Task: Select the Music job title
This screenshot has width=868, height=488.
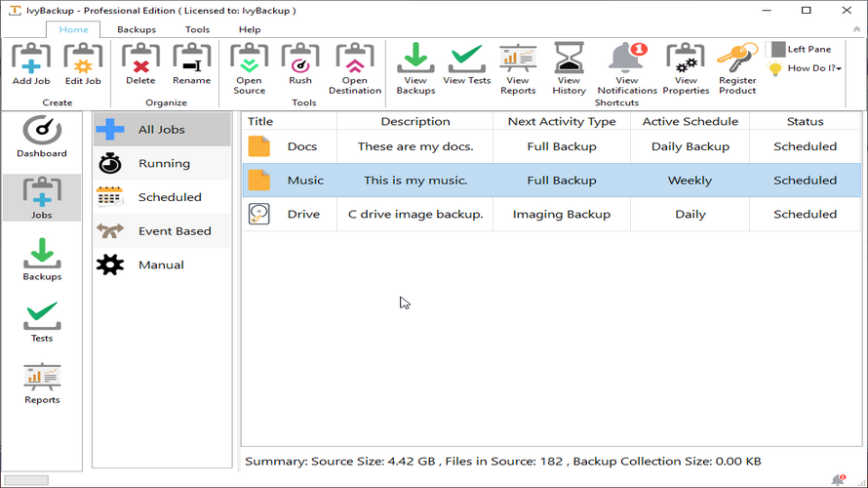Action: pyautogui.click(x=305, y=181)
